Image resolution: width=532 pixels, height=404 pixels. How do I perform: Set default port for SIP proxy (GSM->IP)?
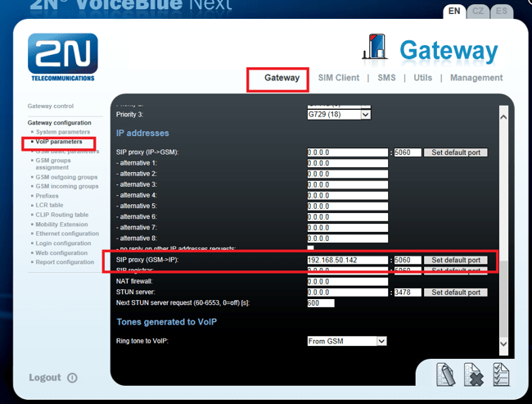pyautogui.click(x=456, y=261)
